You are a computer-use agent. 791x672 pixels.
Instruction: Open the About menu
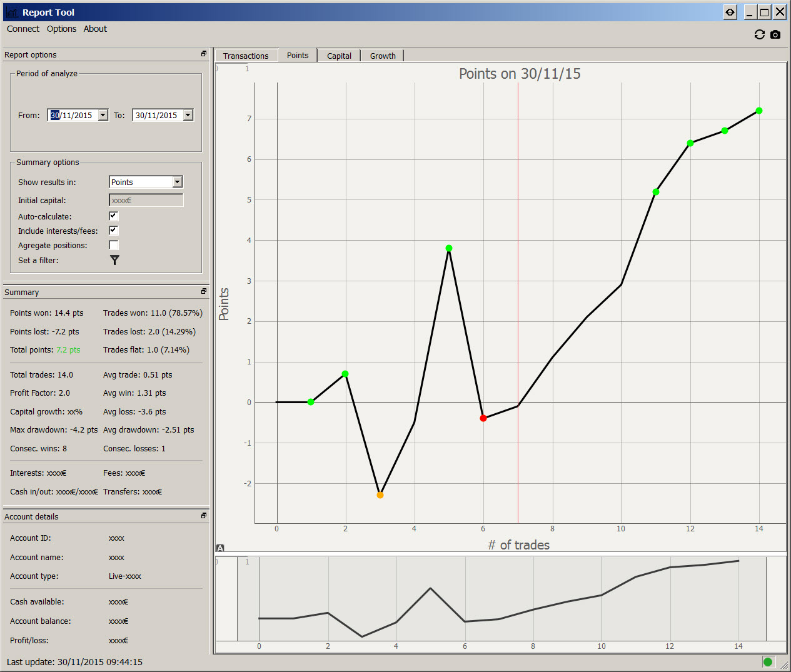(95, 29)
